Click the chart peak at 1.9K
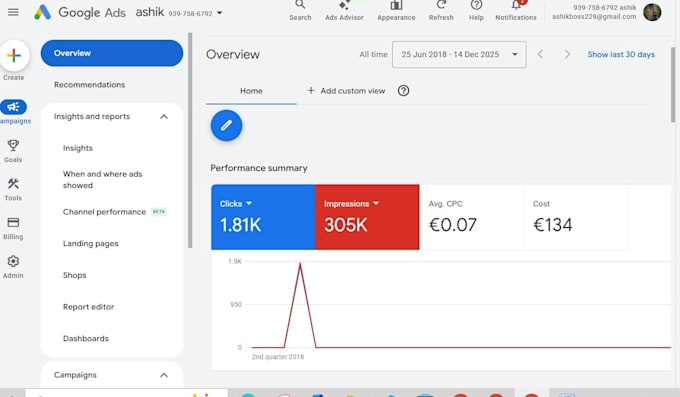 [300, 264]
